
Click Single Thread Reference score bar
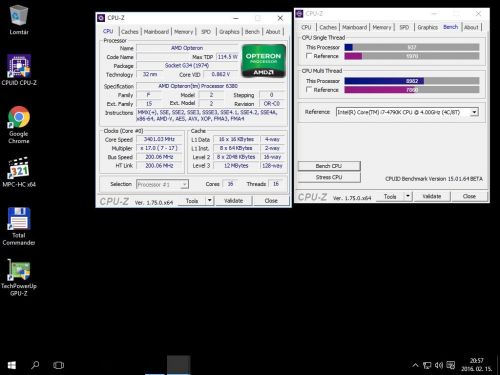tap(412, 56)
